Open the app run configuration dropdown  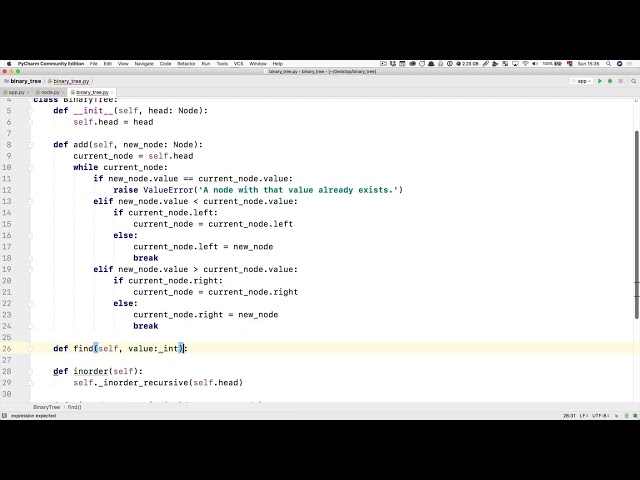point(582,81)
